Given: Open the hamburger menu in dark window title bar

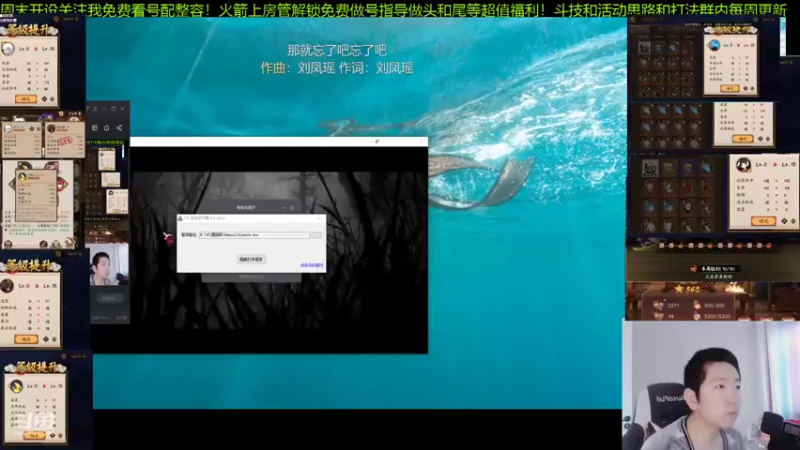Looking at the screenshot, I should click(x=95, y=109).
